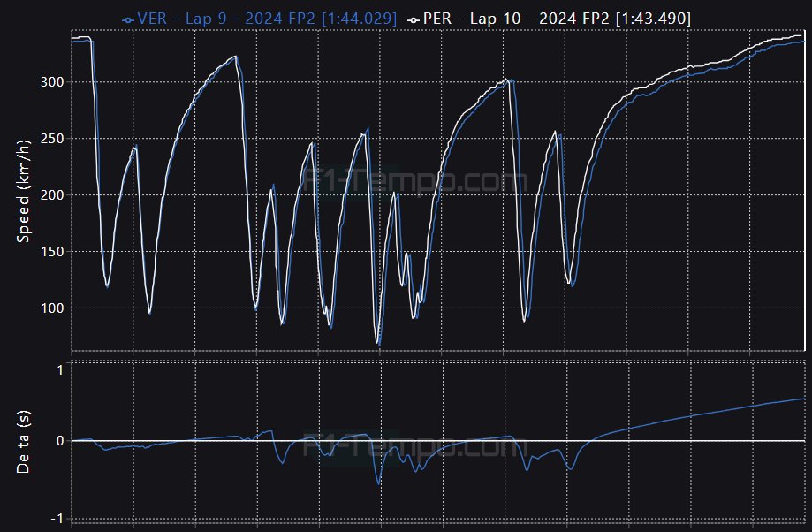Click the 250 speed axis label
This screenshot has width=812, height=532.
[52, 139]
